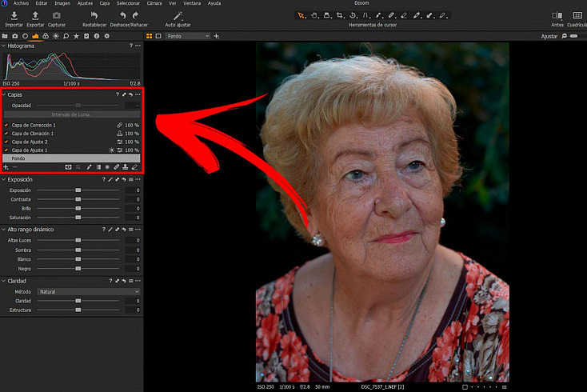Open the Método Natural dropdown
Image resolution: width=587 pixels, height=392 pixels.
pyautogui.click(x=88, y=291)
